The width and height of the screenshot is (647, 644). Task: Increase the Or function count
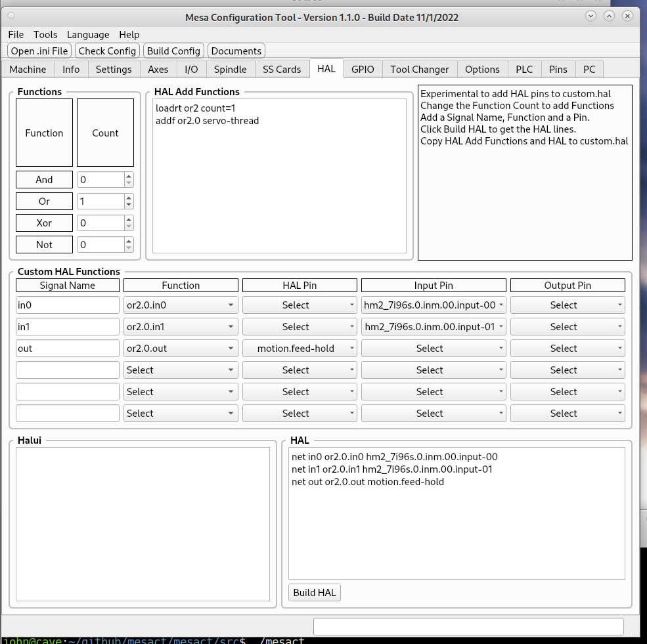tap(129, 198)
